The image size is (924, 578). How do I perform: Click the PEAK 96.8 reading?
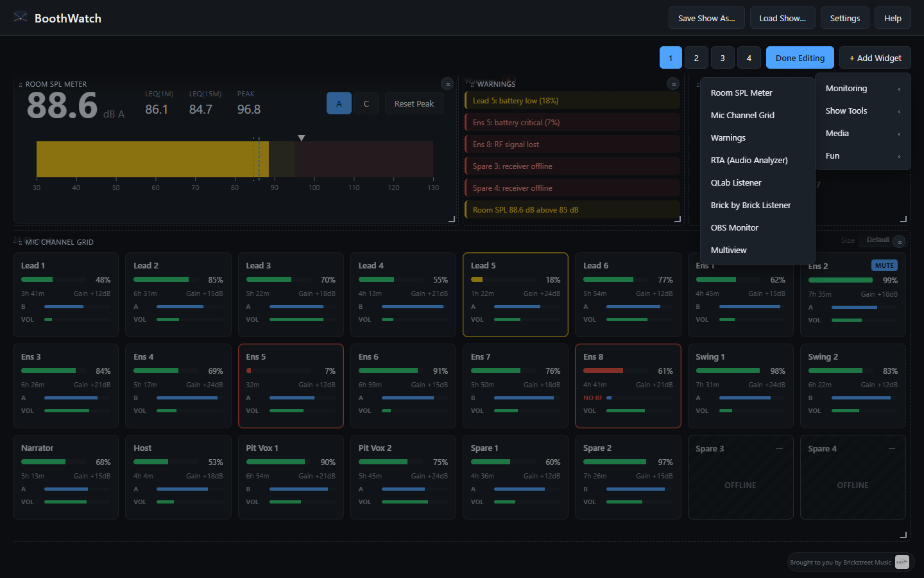coord(249,103)
